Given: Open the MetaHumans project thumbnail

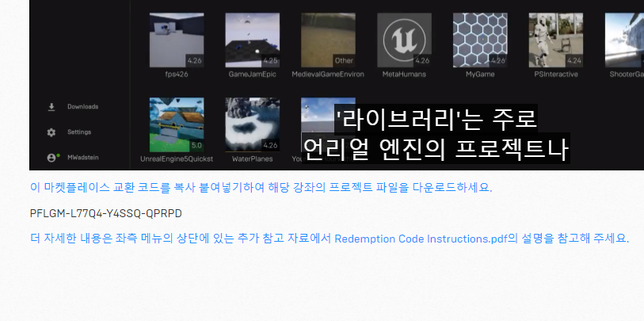Looking at the screenshot, I should click(404, 40).
